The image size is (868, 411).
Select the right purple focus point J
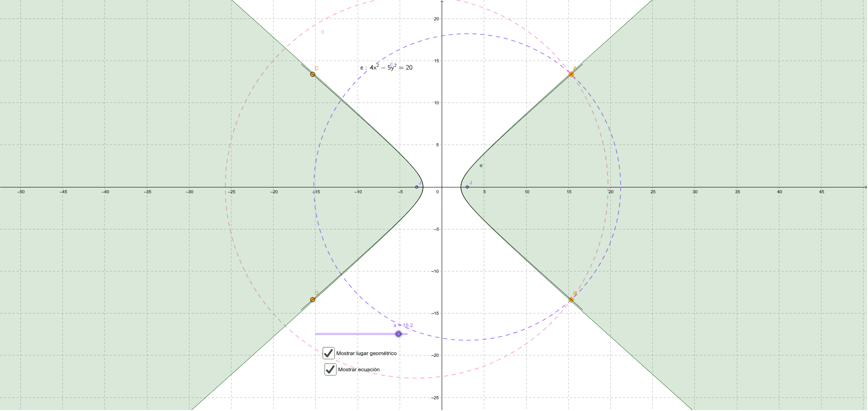pos(467,187)
